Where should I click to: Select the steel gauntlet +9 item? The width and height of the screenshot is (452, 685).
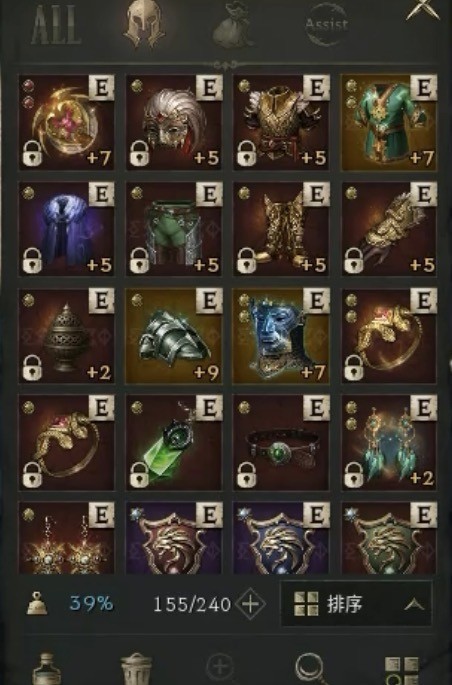coord(174,336)
